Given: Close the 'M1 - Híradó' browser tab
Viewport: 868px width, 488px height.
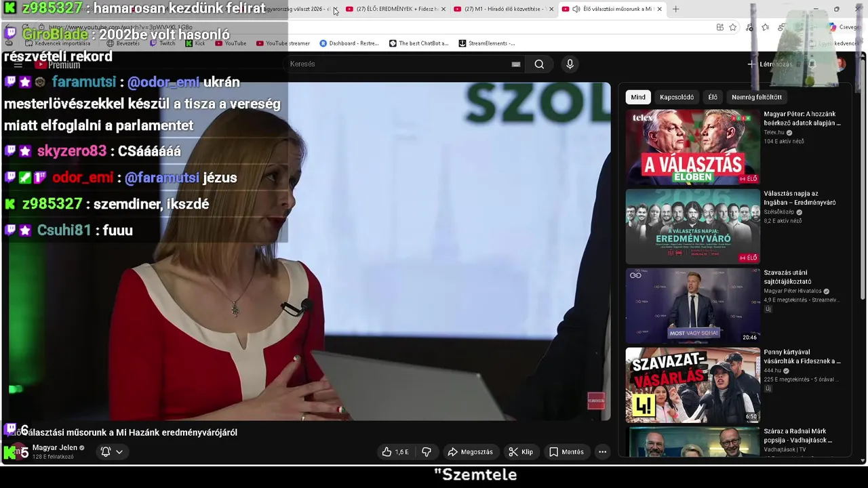Looking at the screenshot, I should pyautogui.click(x=551, y=9).
